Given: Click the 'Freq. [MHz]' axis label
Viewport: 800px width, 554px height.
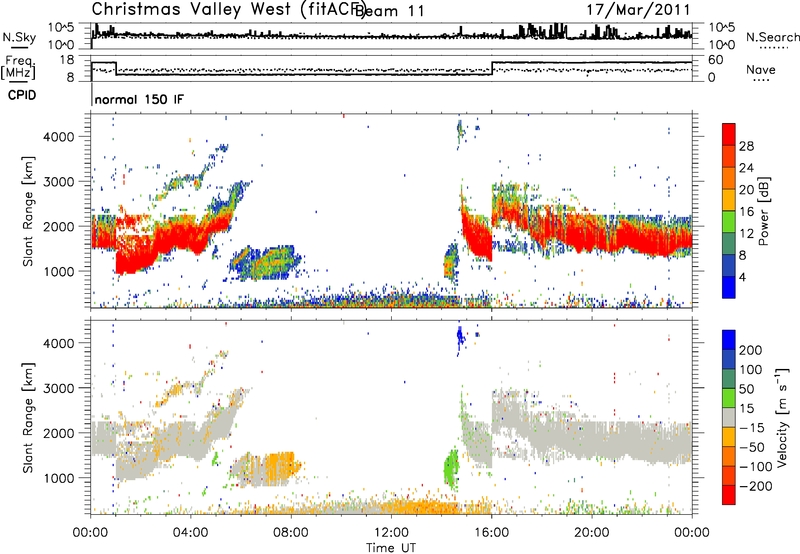Looking at the screenshot, I should coord(19,67).
